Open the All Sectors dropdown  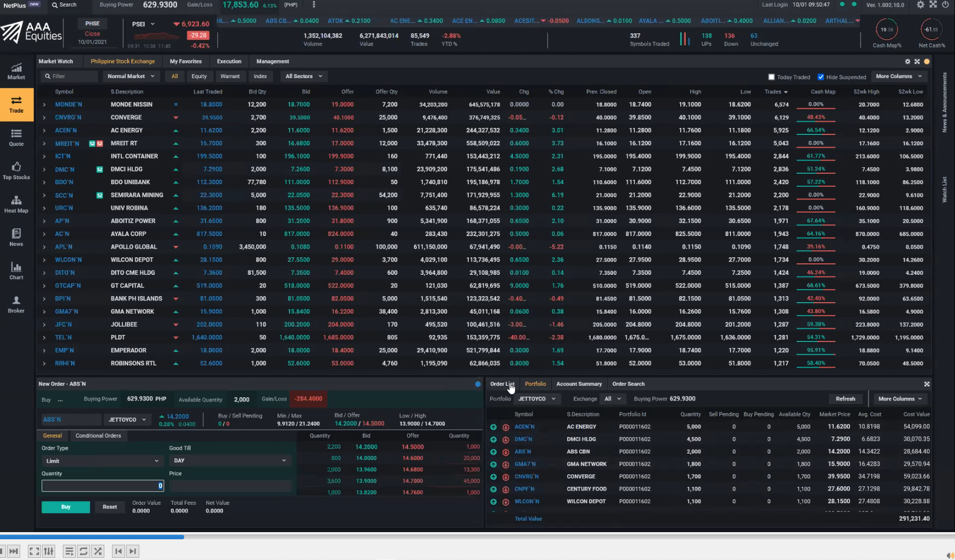pos(304,76)
